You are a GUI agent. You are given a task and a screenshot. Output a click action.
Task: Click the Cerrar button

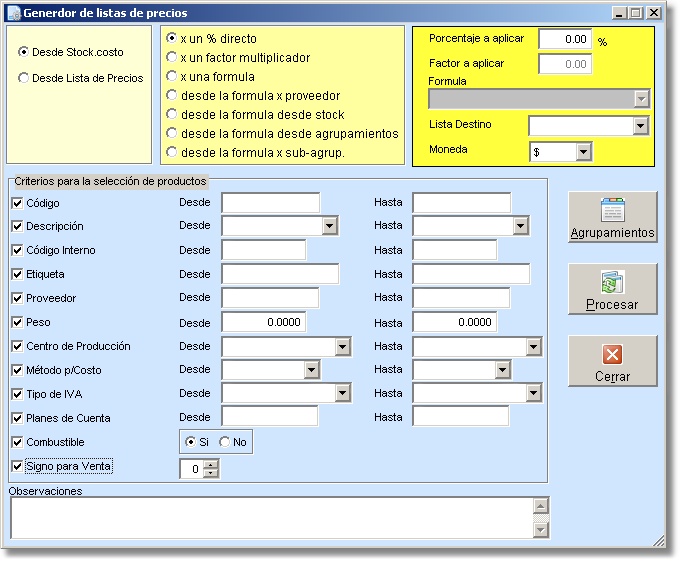pyautogui.click(x=612, y=362)
